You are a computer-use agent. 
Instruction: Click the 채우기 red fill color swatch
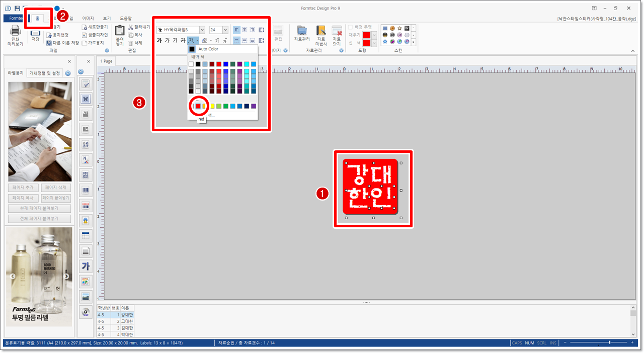(367, 35)
